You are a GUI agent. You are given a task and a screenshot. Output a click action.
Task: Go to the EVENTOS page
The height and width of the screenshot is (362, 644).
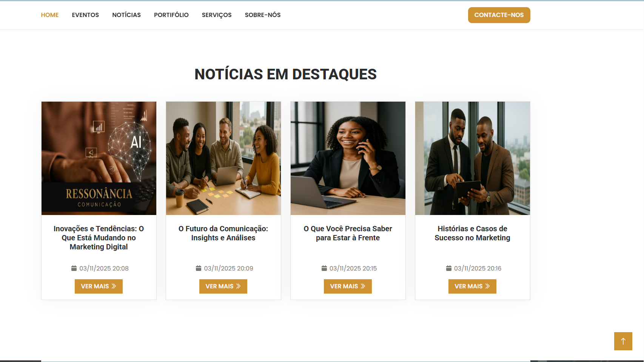85,15
